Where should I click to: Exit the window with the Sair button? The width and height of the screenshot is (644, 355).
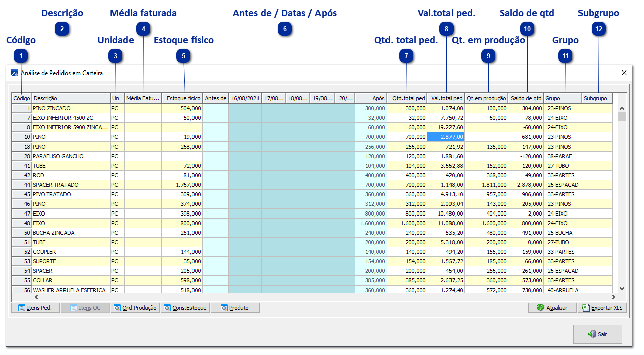click(x=598, y=334)
